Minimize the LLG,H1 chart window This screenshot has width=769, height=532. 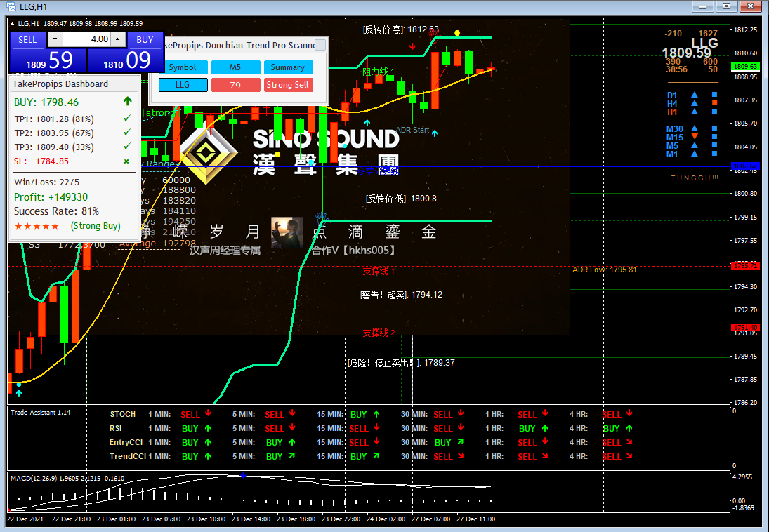pyautogui.click(x=703, y=6)
